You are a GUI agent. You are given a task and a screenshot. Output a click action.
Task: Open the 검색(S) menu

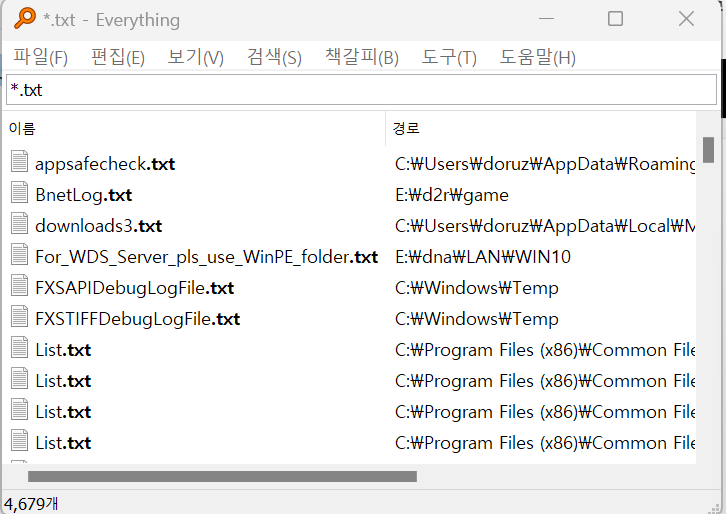click(x=274, y=57)
